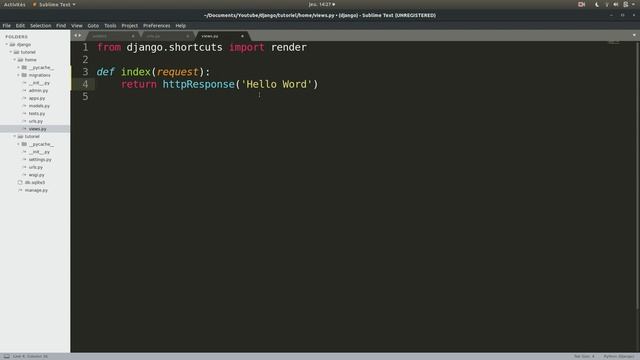
Task: Open the tab list dropdown arrow
Action: coord(634,36)
